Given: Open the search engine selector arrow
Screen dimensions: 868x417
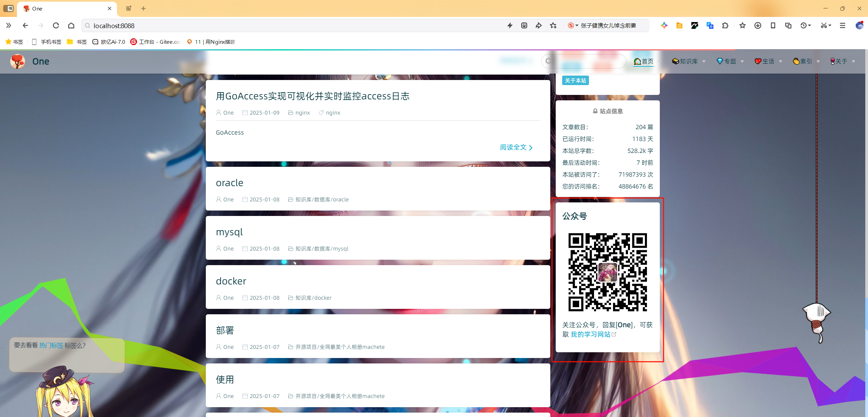Looking at the screenshot, I should [x=577, y=25].
